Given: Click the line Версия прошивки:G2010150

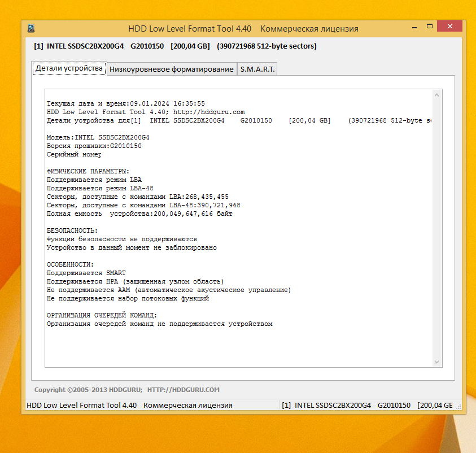Looking at the screenshot, I should [x=94, y=146].
